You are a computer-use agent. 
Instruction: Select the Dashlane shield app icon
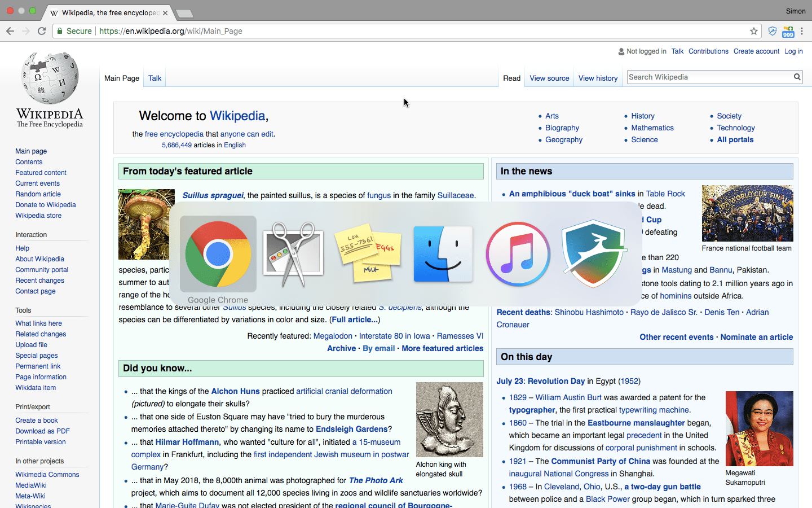click(x=593, y=254)
